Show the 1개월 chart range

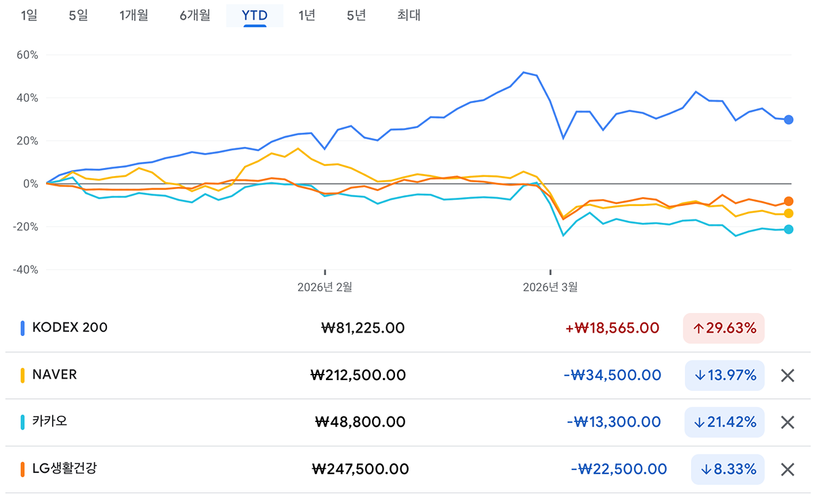point(133,15)
